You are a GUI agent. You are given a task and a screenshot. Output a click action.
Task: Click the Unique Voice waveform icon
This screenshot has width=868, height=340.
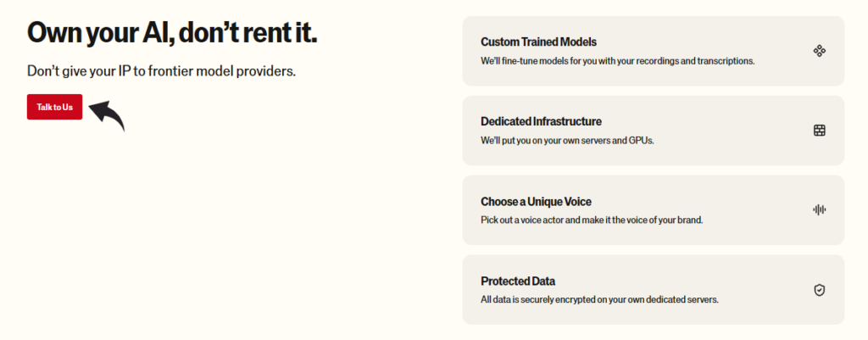click(x=819, y=210)
